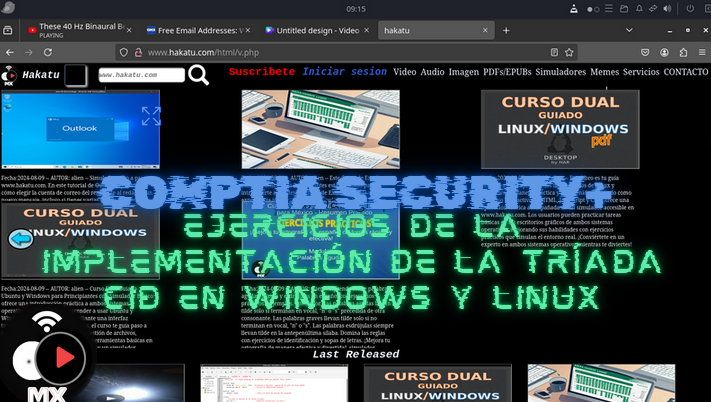The width and height of the screenshot is (711, 402).
Task: Switch to the Free Email Addresses tab
Action: click(x=198, y=30)
